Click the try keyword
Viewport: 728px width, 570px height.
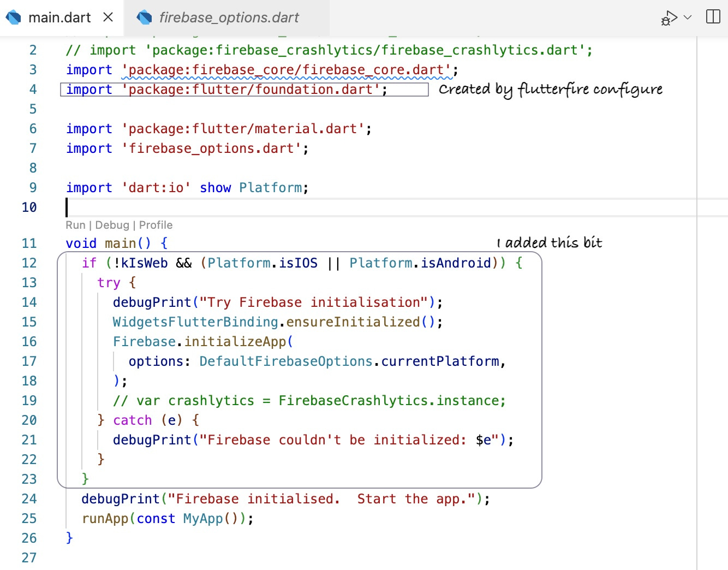(x=109, y=283)
